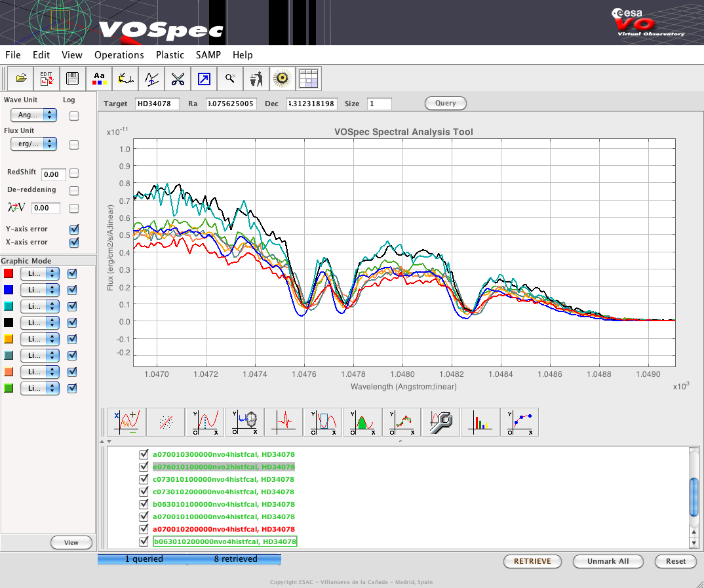Open the light orange swatch graphic mode dropdown
The image size is (704, 588).
[x=40, y=372]
